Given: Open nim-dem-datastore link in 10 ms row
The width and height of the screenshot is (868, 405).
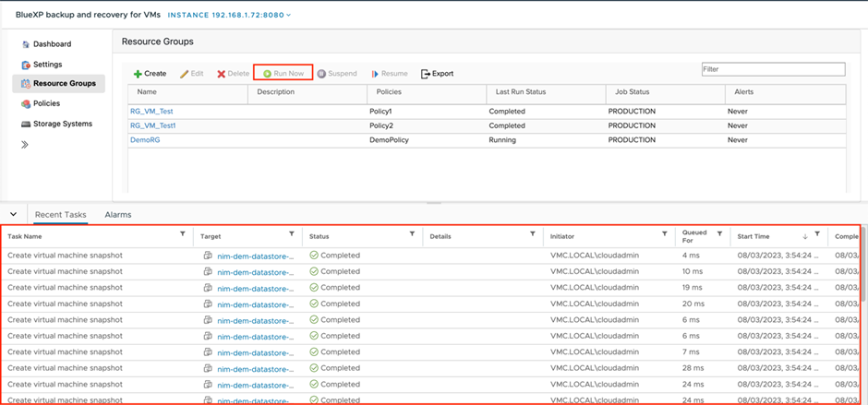Looking at the screenshot, I should coord(256,272).
